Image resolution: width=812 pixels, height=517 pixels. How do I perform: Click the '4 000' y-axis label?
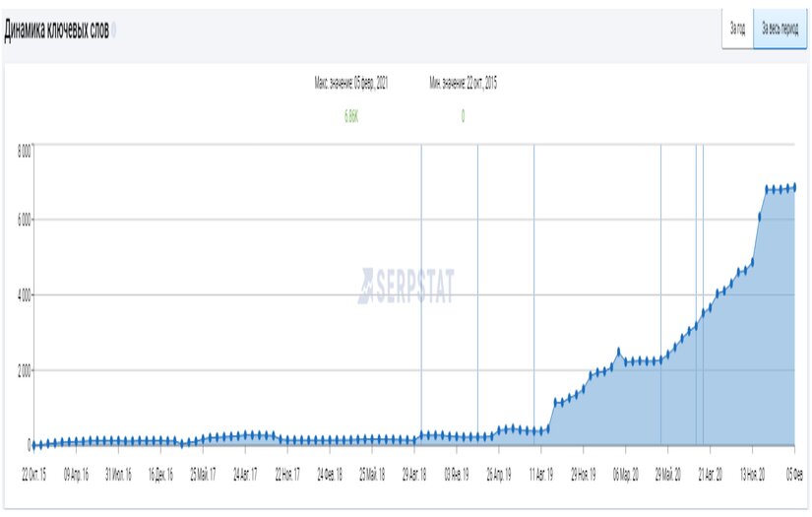click(25, 295)
